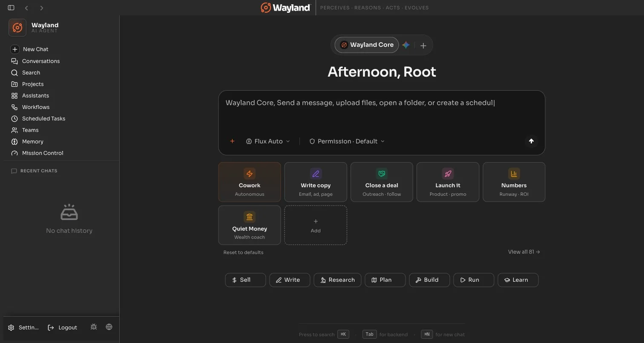Add a new backend with plus
This screenshot has width=644, height=343.
click(x=423, y=46)
